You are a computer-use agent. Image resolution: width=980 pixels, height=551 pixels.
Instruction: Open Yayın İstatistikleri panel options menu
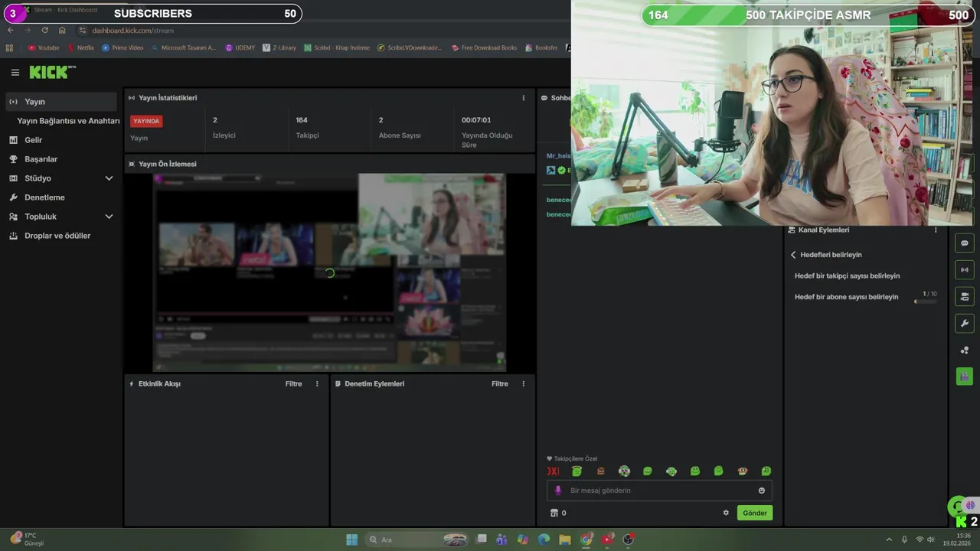point(524,98)
